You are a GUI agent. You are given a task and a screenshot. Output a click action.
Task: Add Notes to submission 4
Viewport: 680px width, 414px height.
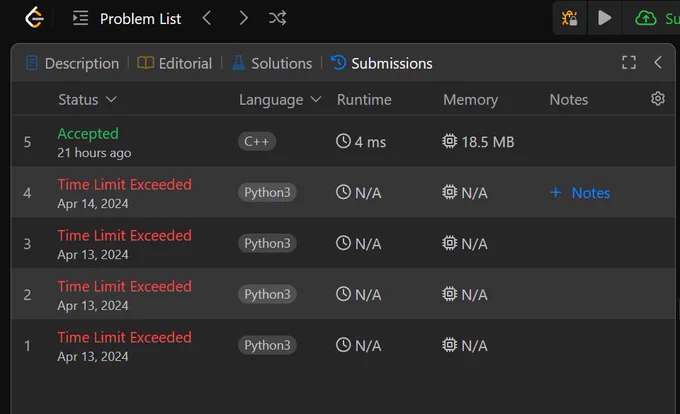click(x=580, y=192)
